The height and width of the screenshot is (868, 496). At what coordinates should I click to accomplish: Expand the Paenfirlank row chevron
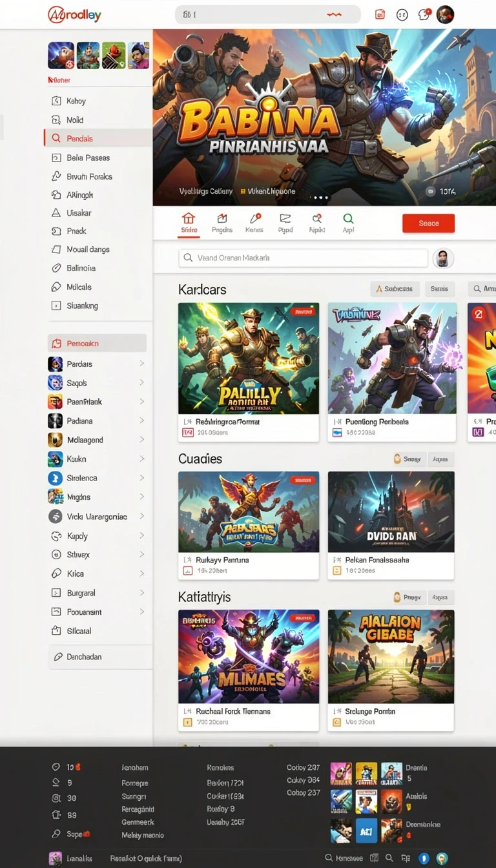click(141, 402)
